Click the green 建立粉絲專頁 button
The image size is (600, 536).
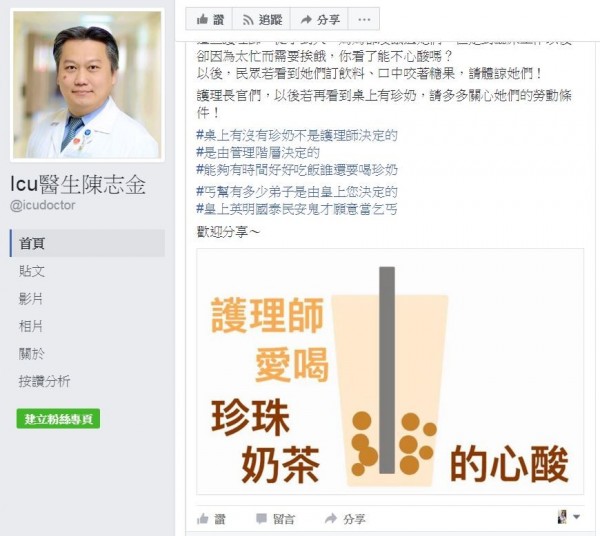58,419
